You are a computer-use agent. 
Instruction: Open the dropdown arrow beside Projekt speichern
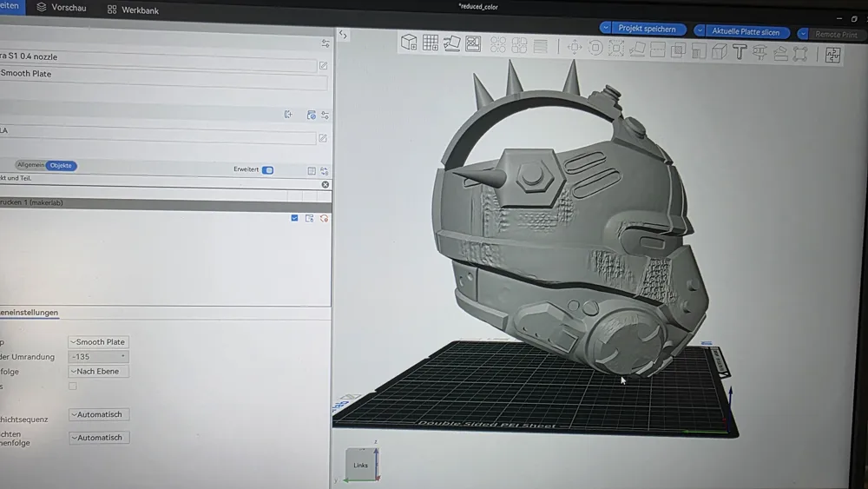click(606, 28)
